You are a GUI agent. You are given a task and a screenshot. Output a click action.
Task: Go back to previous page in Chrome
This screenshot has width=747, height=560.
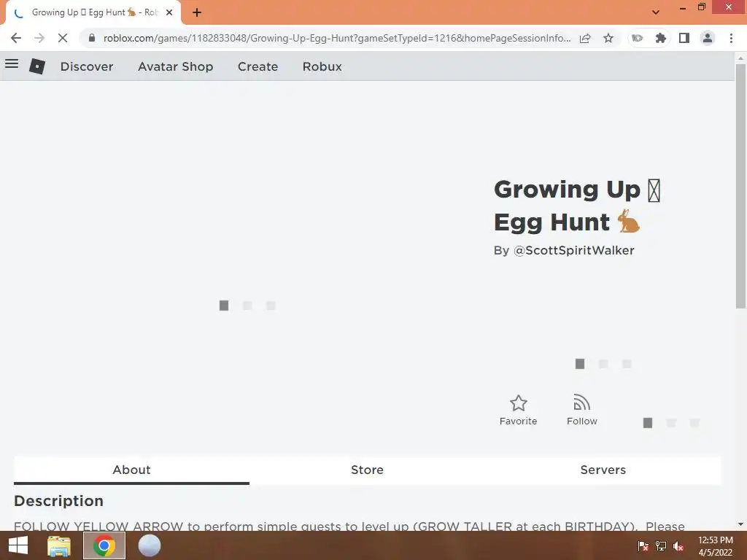[16, 38]
